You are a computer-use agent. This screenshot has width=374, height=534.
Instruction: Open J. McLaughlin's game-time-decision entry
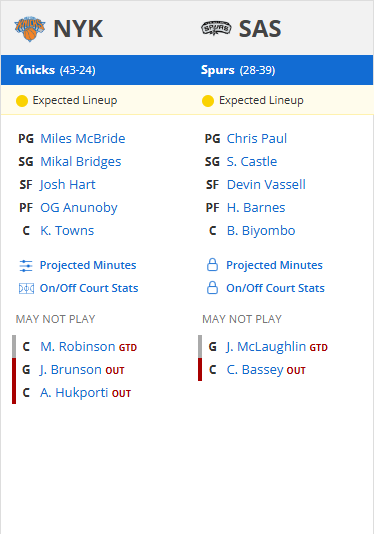[266, 347]
